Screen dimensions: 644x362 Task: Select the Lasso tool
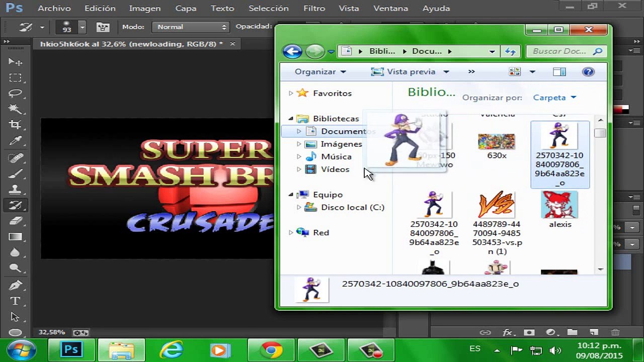pyautogui.click(x=15, y=93)
